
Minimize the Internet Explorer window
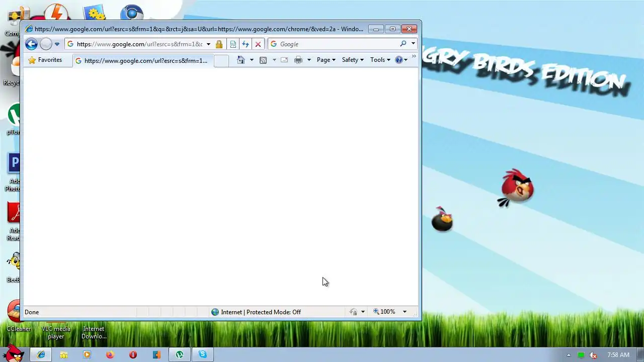[x=376, y=29]
